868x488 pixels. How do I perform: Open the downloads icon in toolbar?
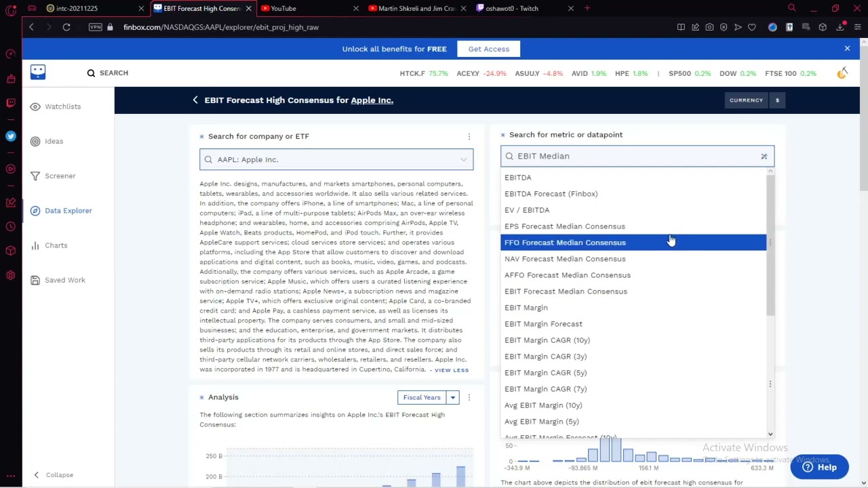click(840, 27)
